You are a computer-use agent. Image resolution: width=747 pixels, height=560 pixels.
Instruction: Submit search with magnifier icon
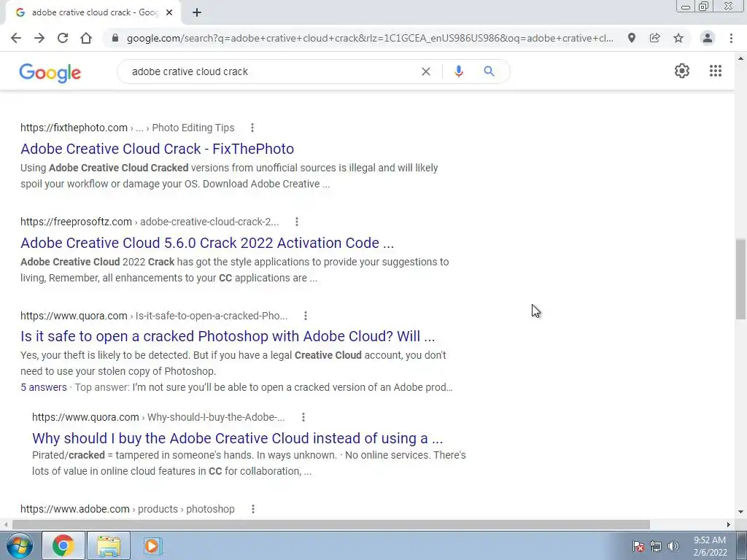[x=489, y=71]
